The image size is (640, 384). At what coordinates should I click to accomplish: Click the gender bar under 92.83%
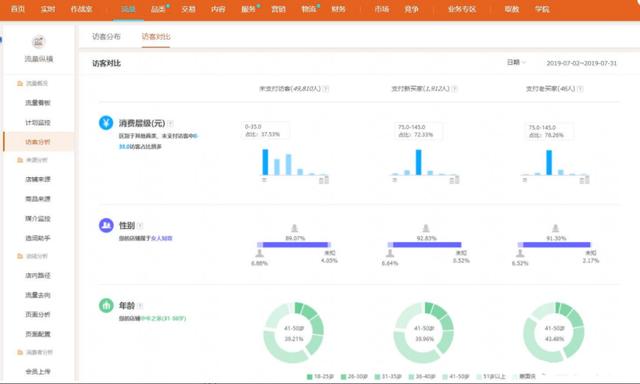pyautogui.click(x=424, y=244)
